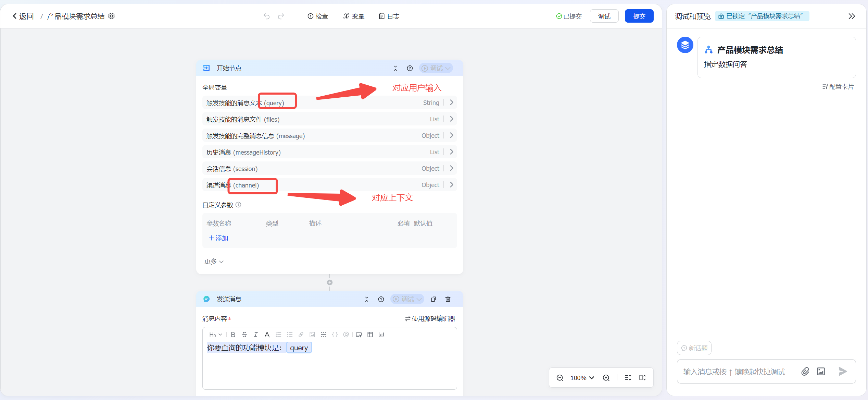The width and height of the screenshot is (868, 400).
Task: Open the 变量 menu item
Action: pos(354,16)
